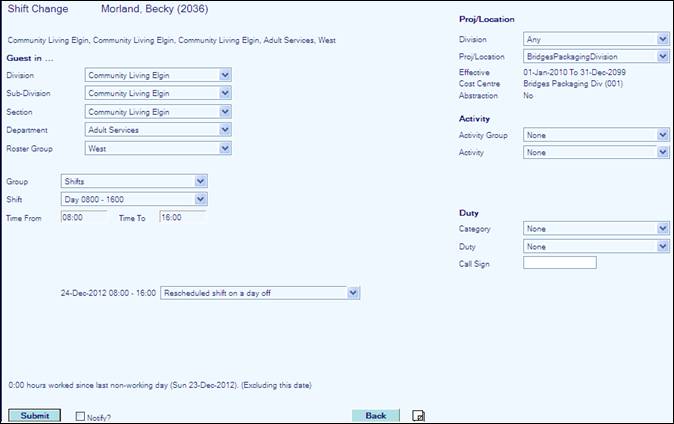Click the Time To field
This screenshot has height=424, width=674.
[x=182, y=217]
